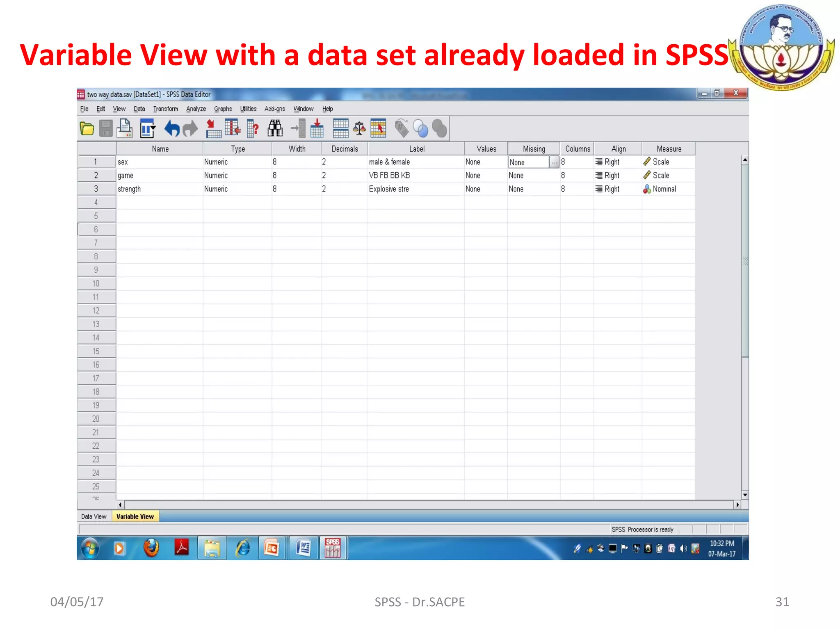The height and width of the screenshot is (630, 840).
Task: Open the Right align cell for strength
Action: tap(618, 189)
